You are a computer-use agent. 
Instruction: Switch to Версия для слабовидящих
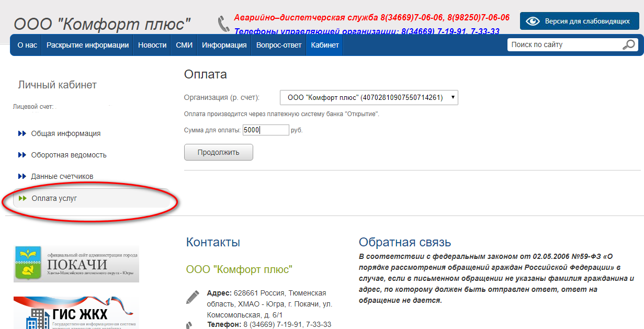click(x=580, y=21)
